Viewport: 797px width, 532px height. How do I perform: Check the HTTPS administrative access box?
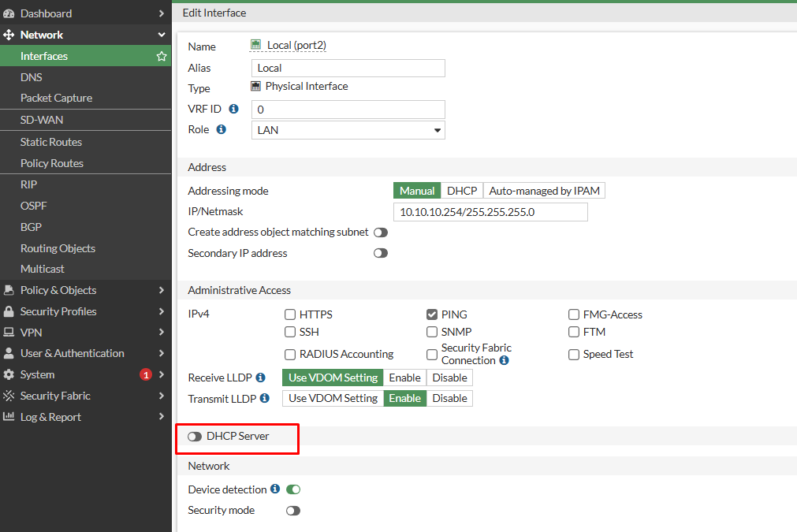point(290,314)
